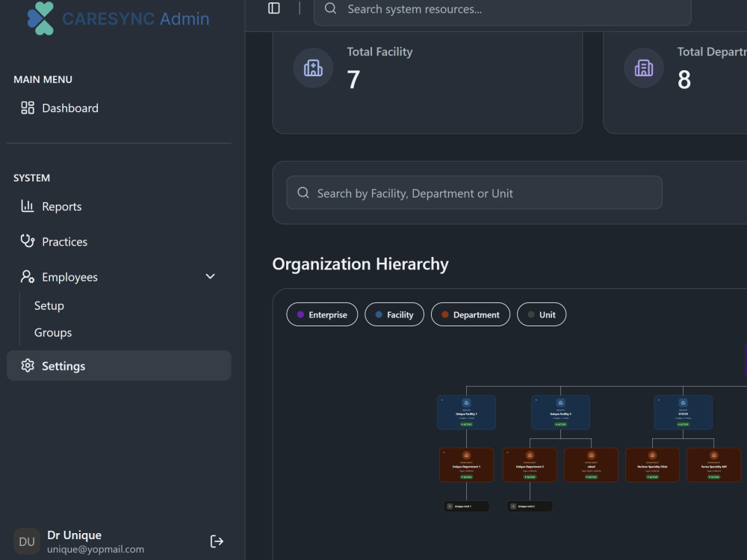This screenshot has height=560, width=747.
Task: Toggle sidebar with the panel icon
Action: pos(274,8)
